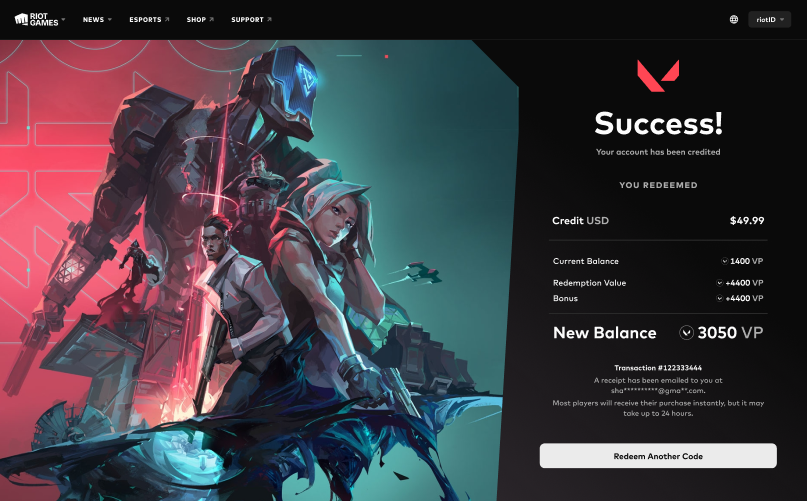Image resolution: width=807 pixels, height=501 pixels.
Task: Click VP icon next to Current Balance
Action: [724, 261]
